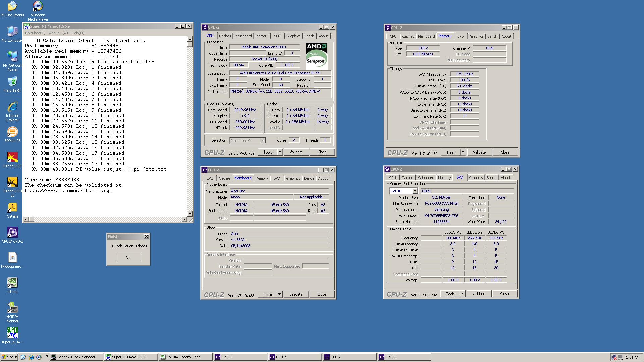Click Validate in SPD CPU-Z window
The width and height of the screenshot is (644, 362).
(x=479, y=294)
